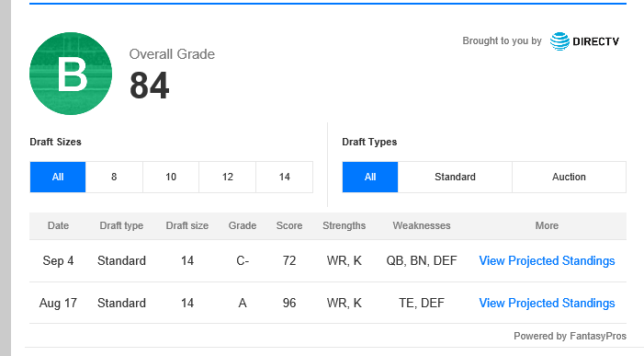644x356 pixels.
Task: Select the All draft sizes filter
Action: [x=58, y=177]
